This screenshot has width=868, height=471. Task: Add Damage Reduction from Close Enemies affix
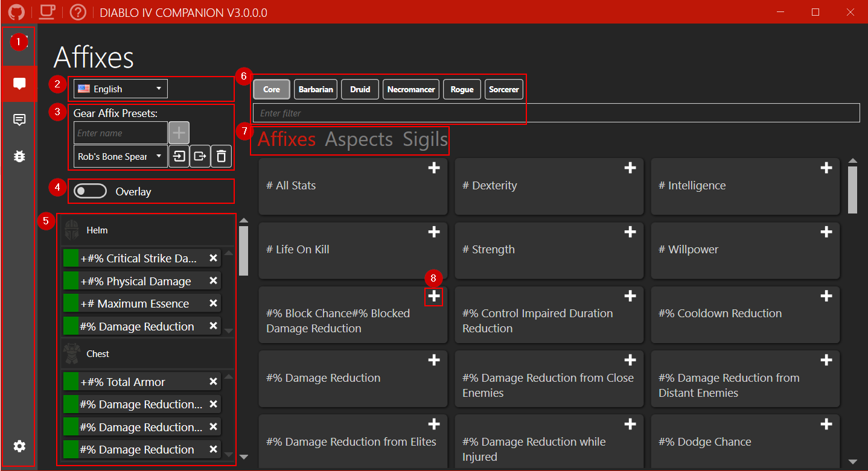tap(630, 361)
